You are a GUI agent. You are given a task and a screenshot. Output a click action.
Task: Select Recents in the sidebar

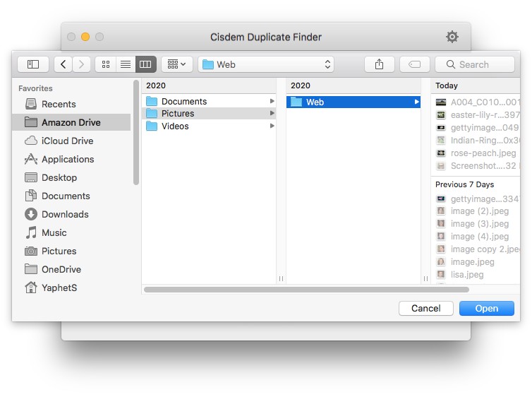(x=59, y=104)
